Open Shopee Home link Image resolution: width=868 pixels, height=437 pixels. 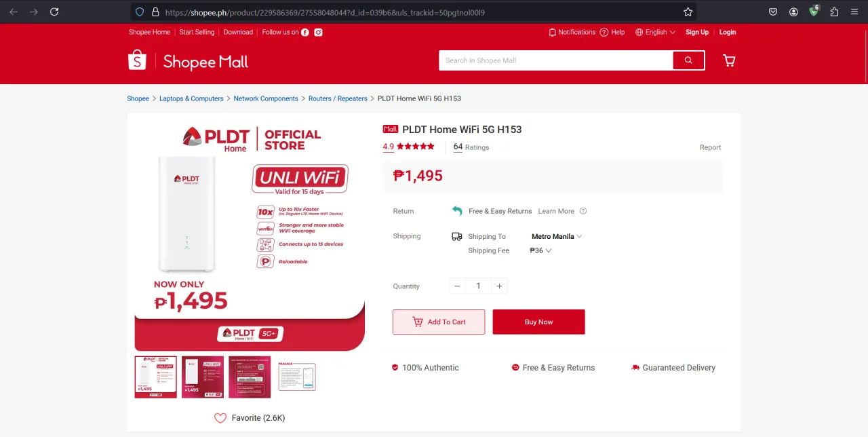tap(149, 32)
